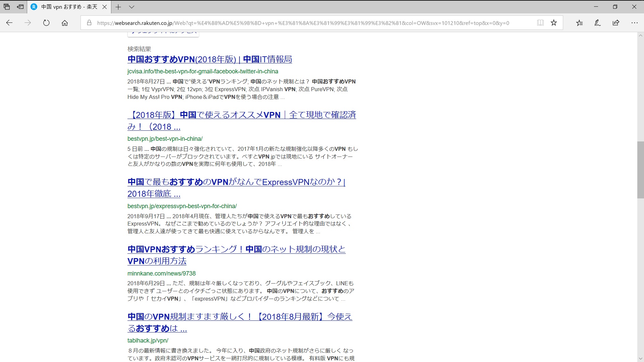Set these tabs aside icon
Image resolution: width=644 pixels, height=362 pixels.
coord(20,7)
